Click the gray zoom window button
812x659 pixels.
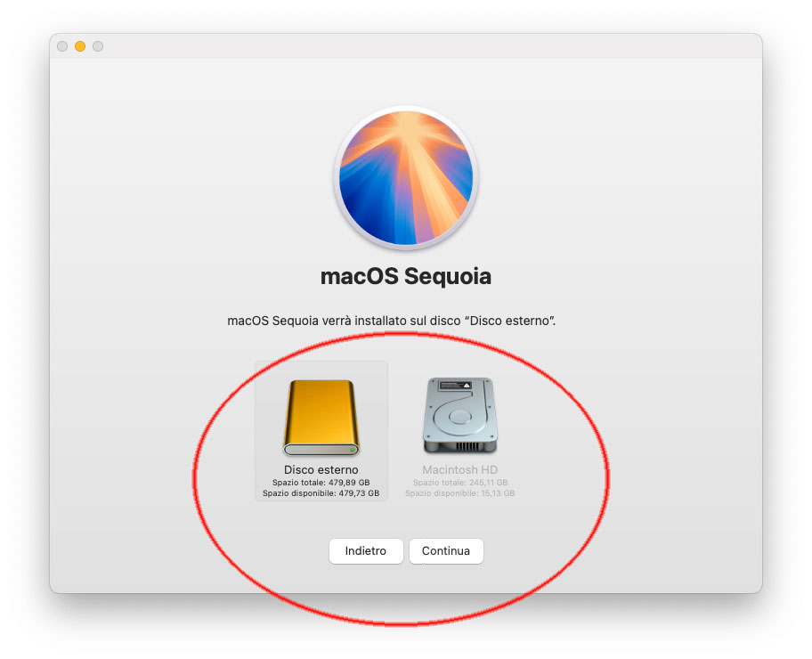pos(97,46)
